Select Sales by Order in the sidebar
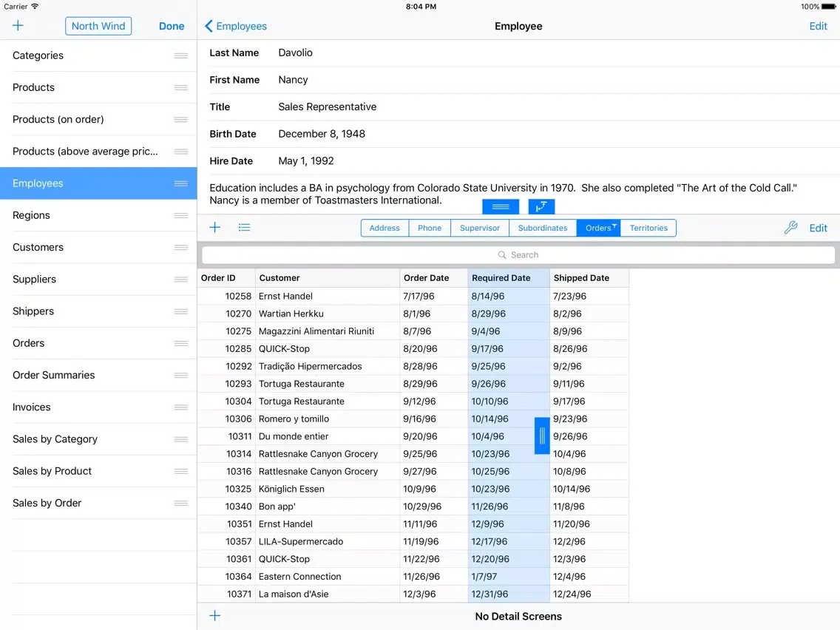Screen dimensions: 840x630 (x=98, y=503)
